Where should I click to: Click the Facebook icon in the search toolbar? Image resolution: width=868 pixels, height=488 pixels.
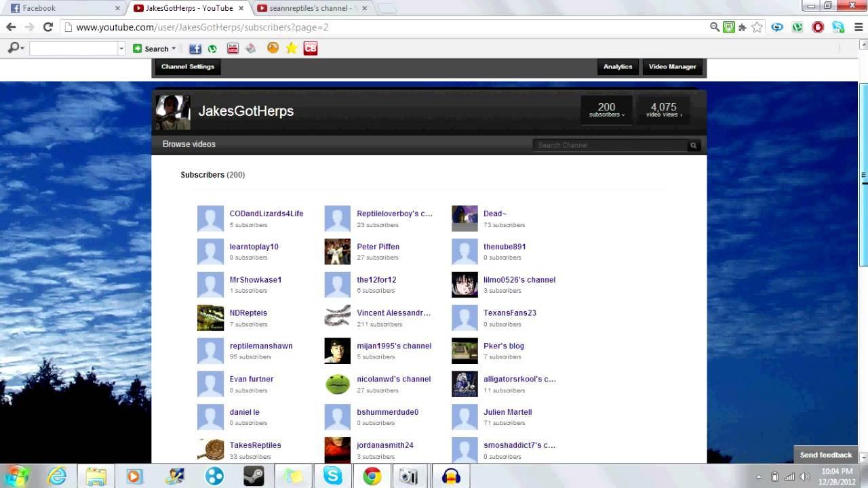tap(195, 48)
